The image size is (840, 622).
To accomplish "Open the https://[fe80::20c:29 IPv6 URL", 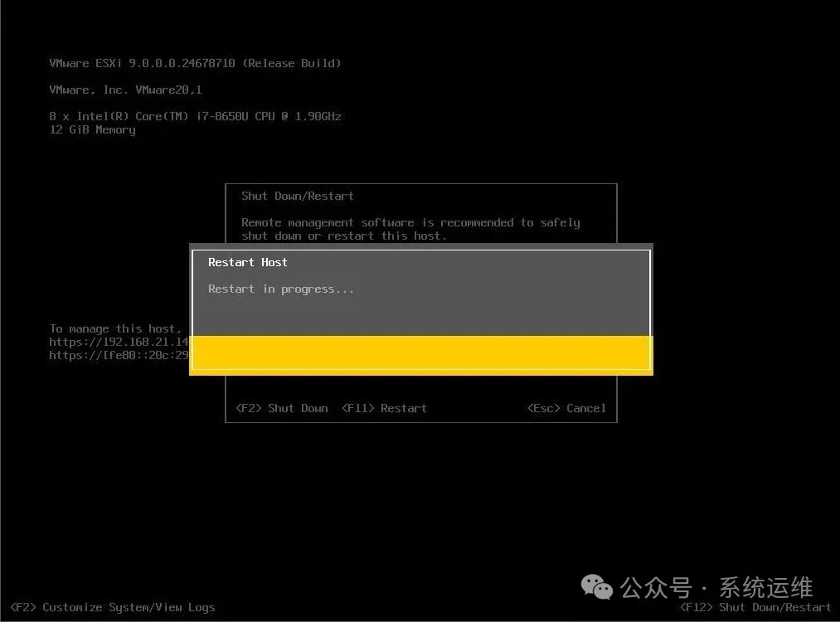I will 119,355.
